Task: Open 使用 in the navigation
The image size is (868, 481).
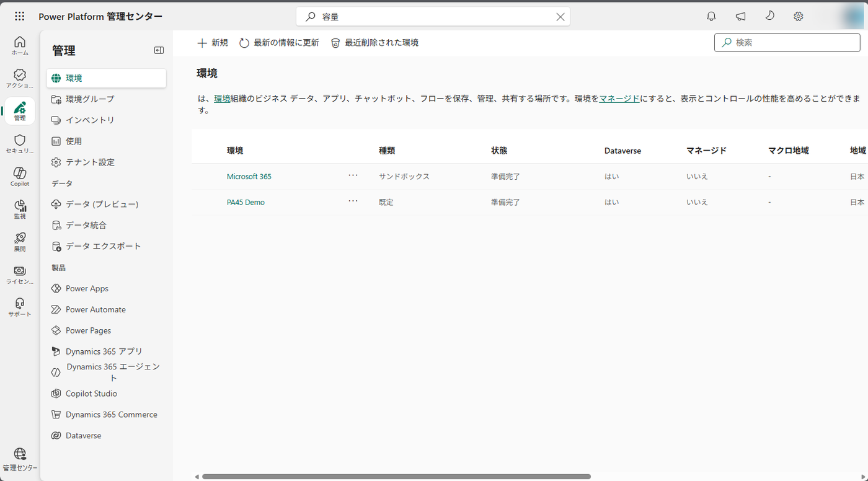Action: [106, 141]
